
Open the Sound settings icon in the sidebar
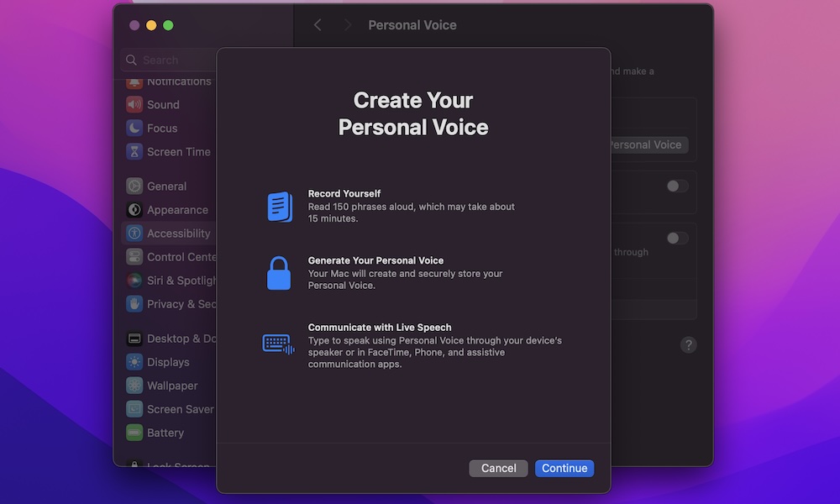134,104
